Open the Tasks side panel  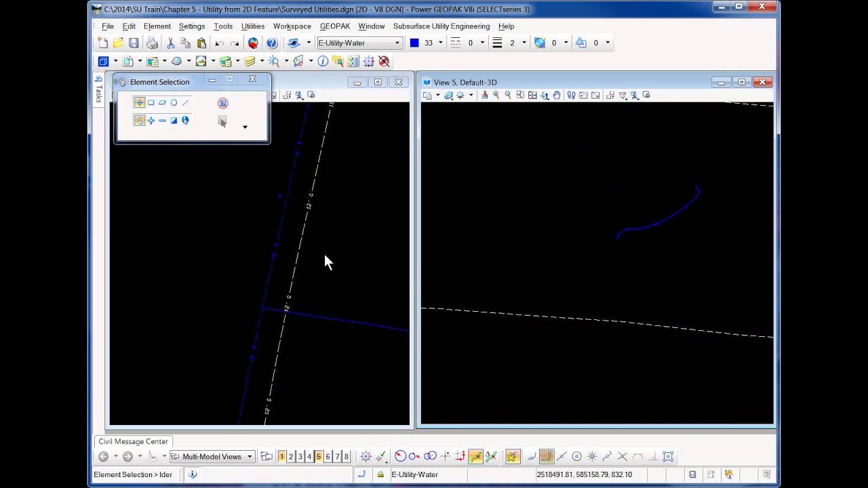[x=98, y=89]
